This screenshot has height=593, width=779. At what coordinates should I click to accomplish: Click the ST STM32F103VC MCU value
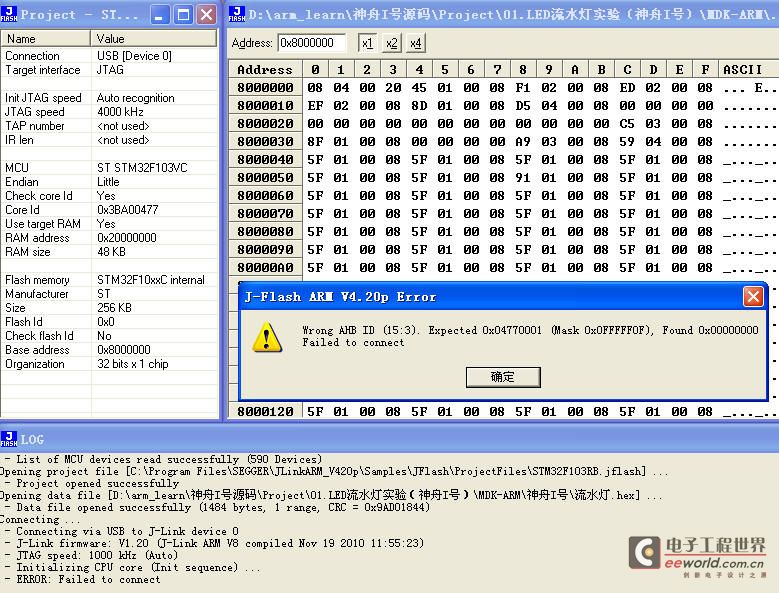pos(142,168)
